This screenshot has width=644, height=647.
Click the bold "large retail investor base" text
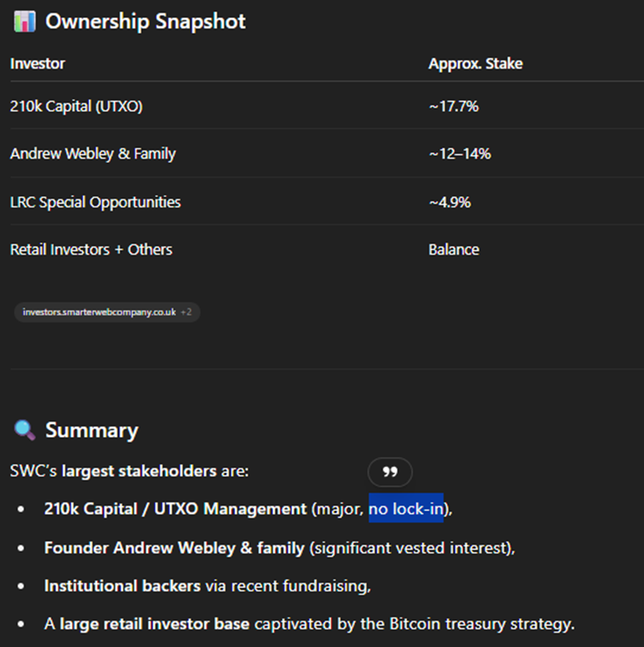point(155,624)
